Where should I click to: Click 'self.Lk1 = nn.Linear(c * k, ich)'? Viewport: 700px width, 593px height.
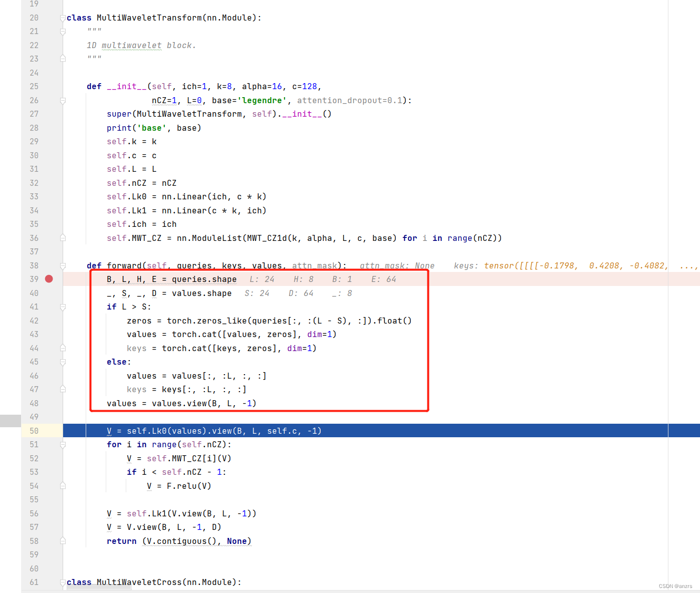tap(186, 210)
